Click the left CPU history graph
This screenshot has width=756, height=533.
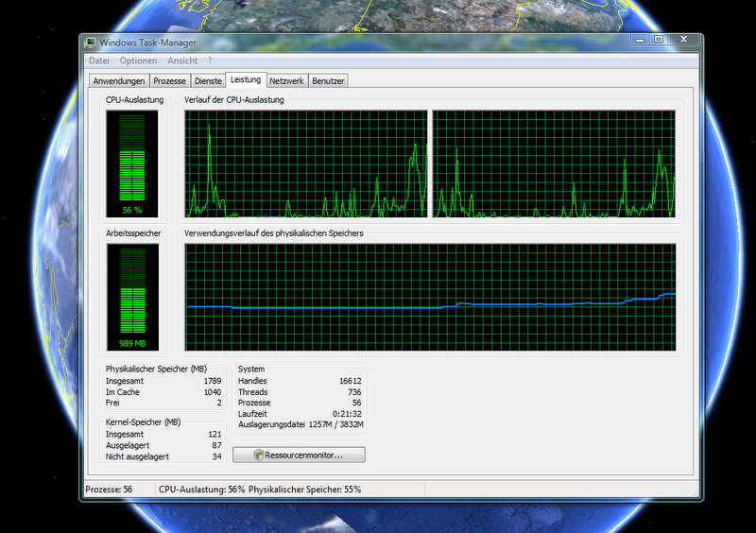click(305, 164)
